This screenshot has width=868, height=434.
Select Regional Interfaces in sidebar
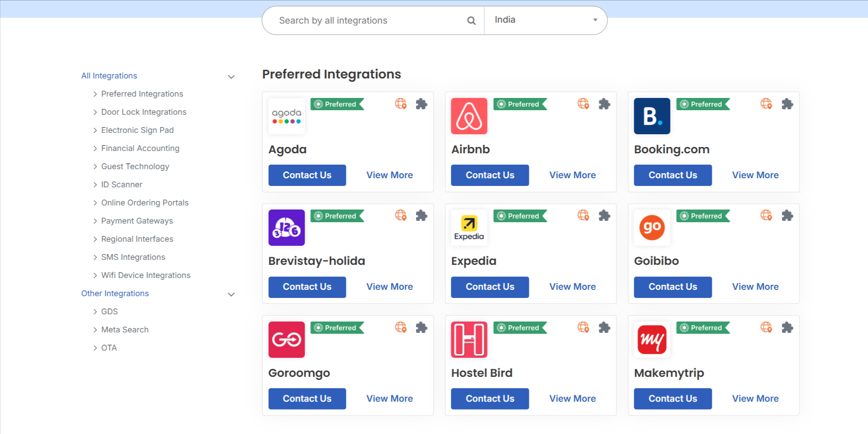tap(137, 239)
